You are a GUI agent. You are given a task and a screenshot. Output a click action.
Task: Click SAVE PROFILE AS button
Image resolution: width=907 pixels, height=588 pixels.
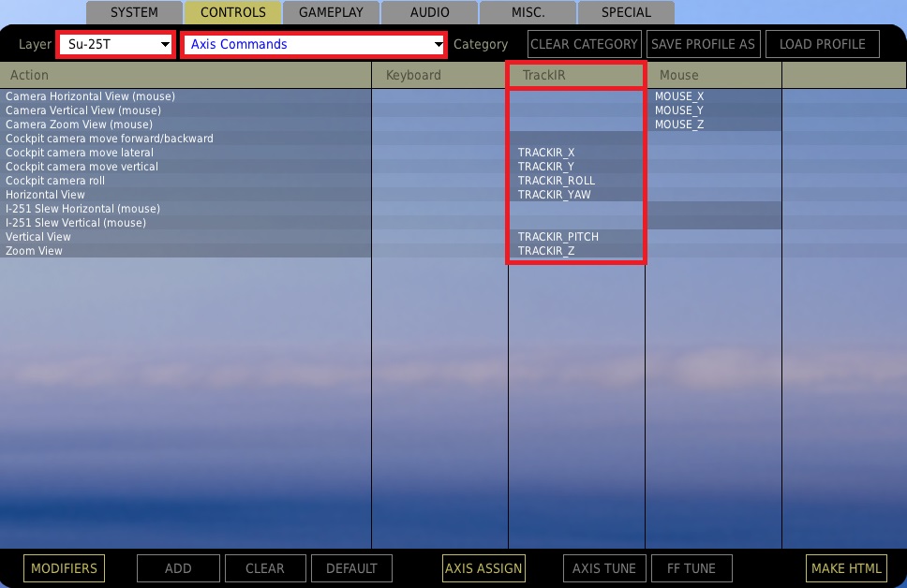(703, 44)
